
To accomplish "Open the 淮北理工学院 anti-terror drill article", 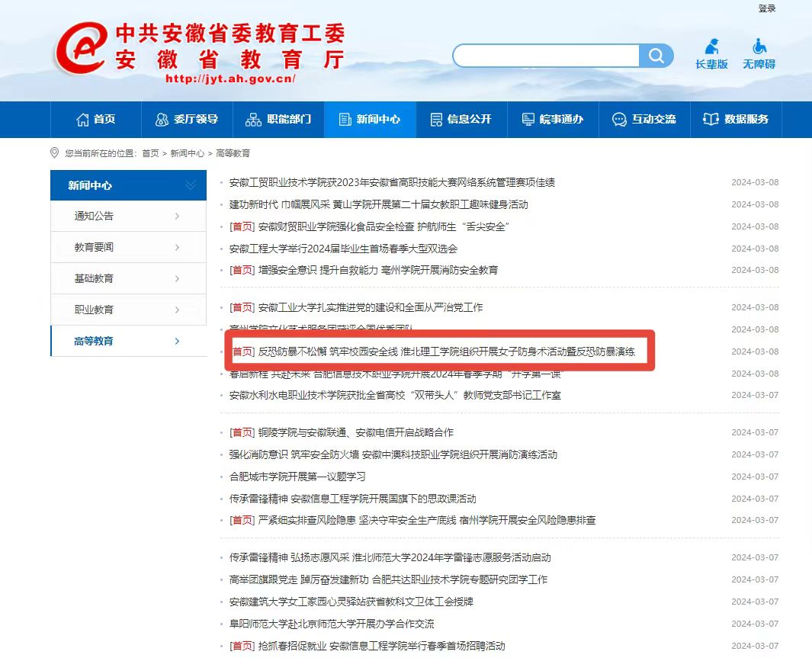I will tap(446, 352).
